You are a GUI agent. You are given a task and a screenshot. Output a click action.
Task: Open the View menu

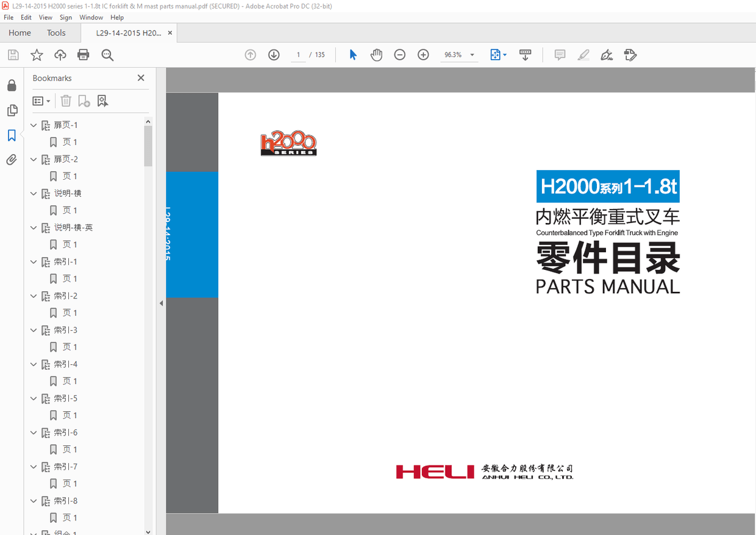click(x=45, y=17)
